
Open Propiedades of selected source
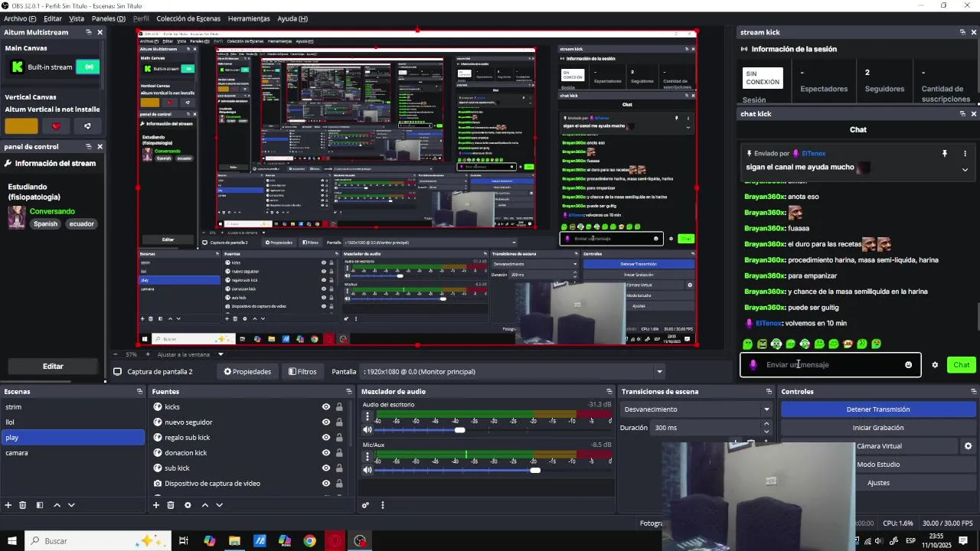pos(247,372)
